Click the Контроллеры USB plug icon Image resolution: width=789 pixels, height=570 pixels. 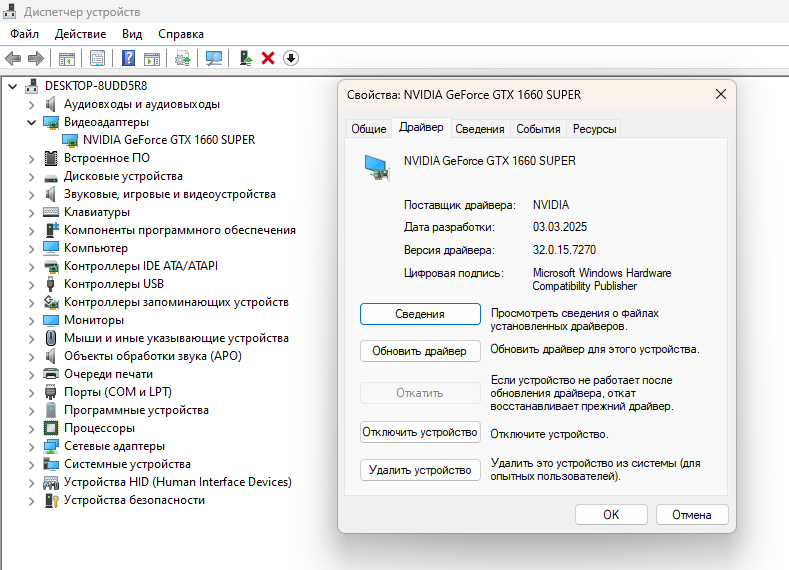click(x=50, y=284)
